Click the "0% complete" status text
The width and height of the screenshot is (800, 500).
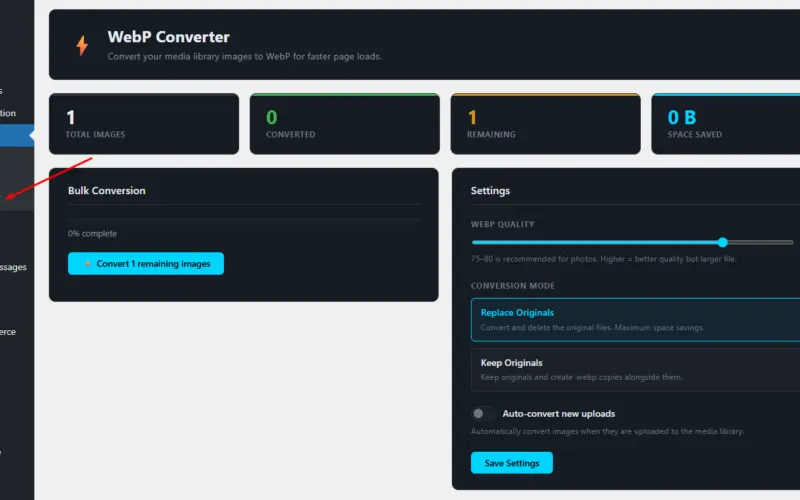click(x=92, y=233)
